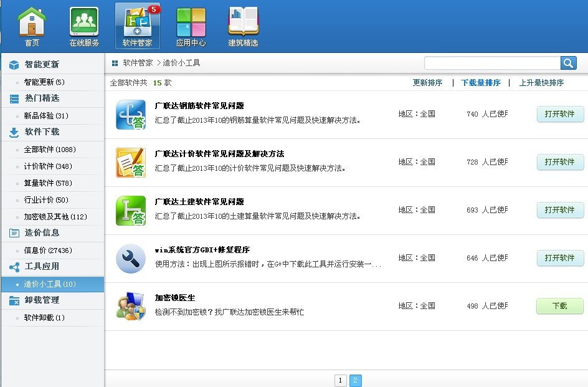Sort by 下载量排序
Image resolution: width=588 pixels, height=387 pixels.
(481, 83)
